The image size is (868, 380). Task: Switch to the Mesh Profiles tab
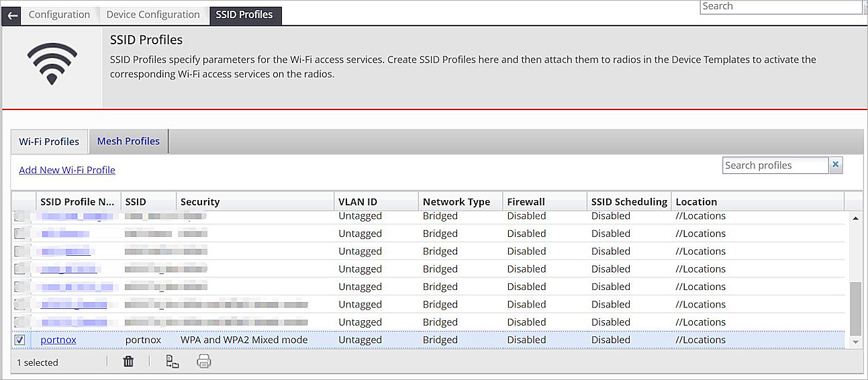click(x=128, y=141)
